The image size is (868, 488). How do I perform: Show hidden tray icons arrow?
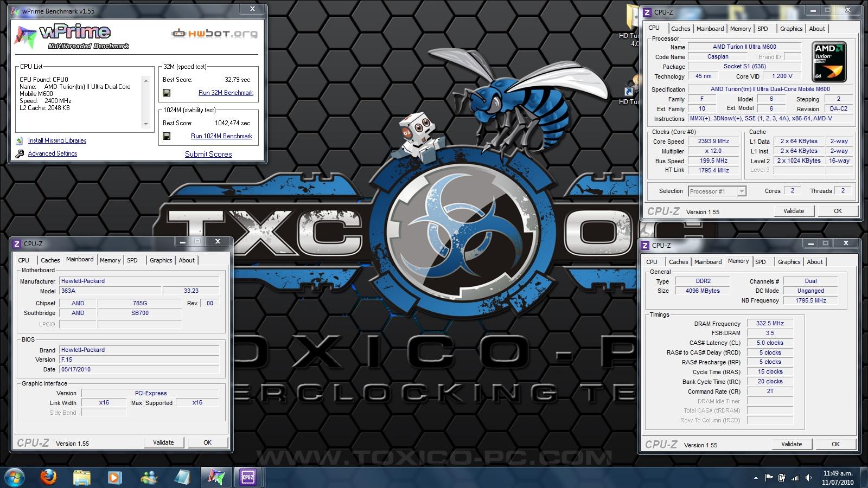coord(756,478)
